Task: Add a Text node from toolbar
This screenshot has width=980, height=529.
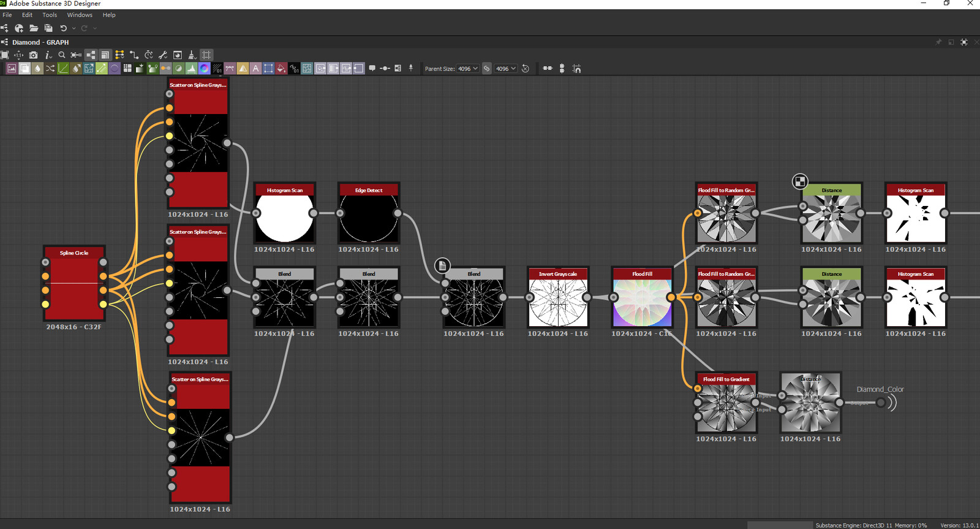Action: (256, 68)
